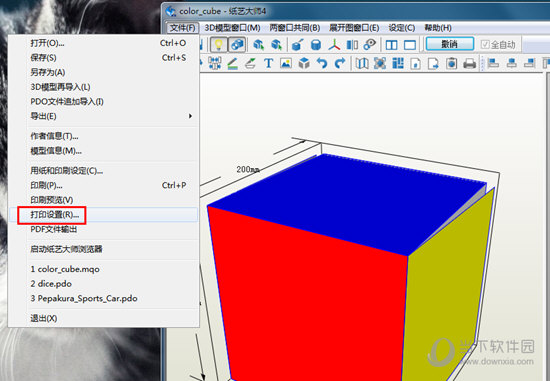
Task: Click the redo curved arrow icon
Action: coord(340,64)
